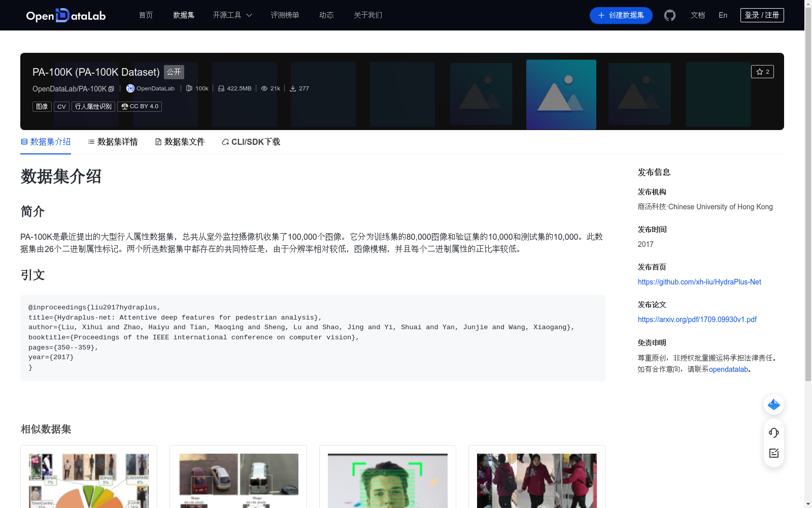Click the CV tag
Image resolution: width=812 pixels, height=508 pixels.
tap(61, 107)
